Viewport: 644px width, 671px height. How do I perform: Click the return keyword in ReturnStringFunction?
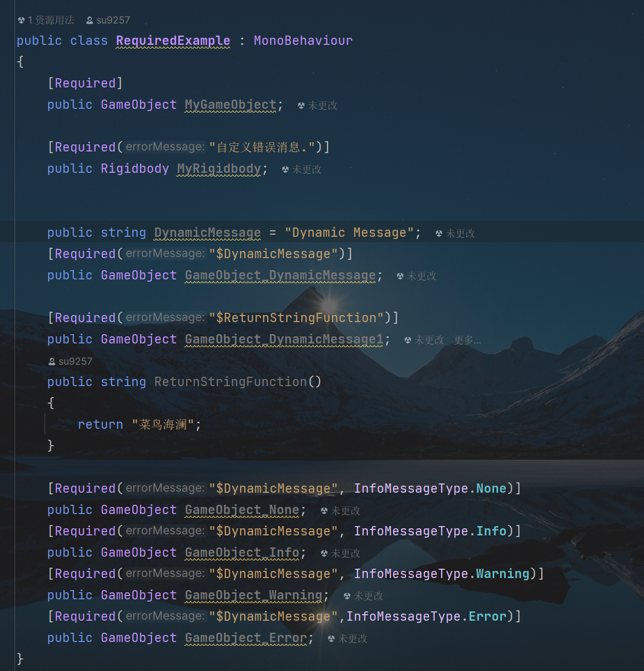coord(101,424)
